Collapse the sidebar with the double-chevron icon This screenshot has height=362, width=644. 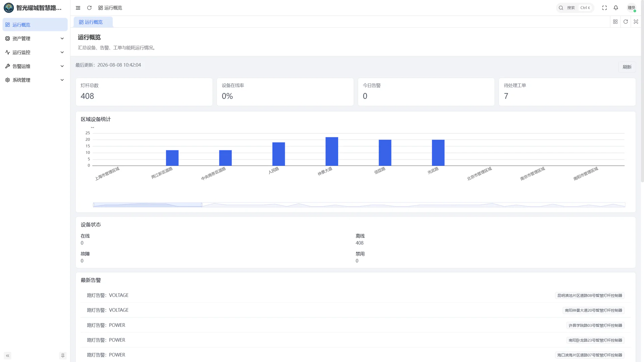coord(7,356)
